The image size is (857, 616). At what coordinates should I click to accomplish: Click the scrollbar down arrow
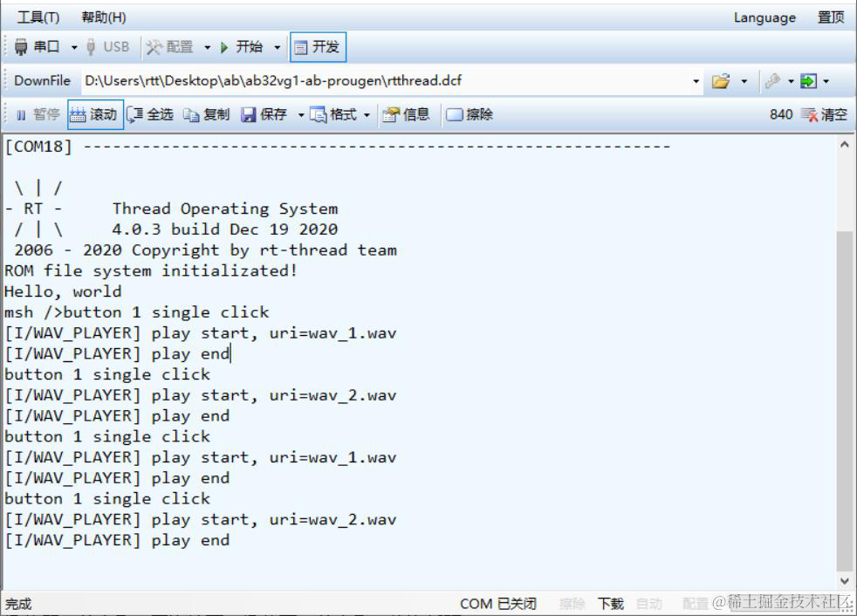click(x=845, y=580)
